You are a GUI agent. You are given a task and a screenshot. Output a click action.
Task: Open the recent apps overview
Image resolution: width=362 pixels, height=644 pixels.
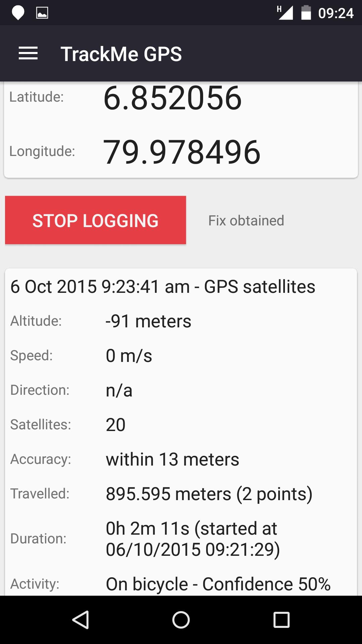click(281, 620)
